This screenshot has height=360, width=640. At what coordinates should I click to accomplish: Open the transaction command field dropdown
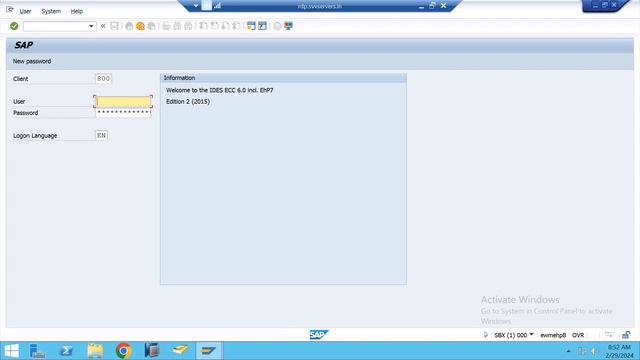coord(91,26)
